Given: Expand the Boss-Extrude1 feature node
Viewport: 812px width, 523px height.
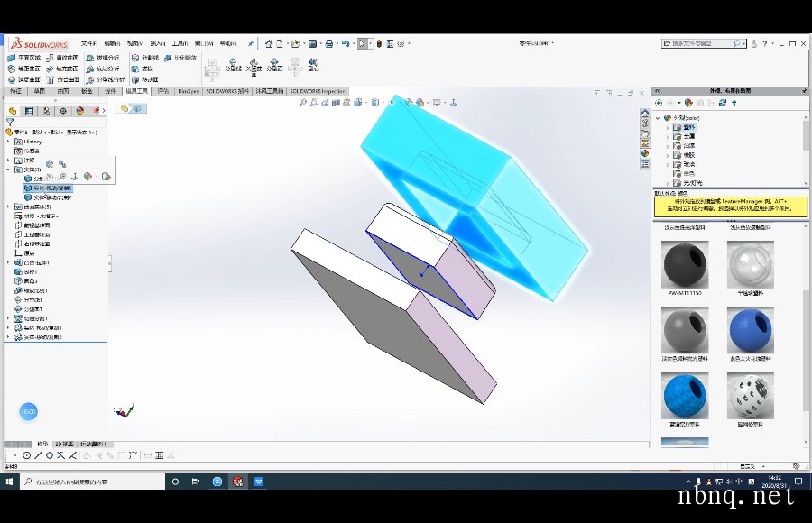Looking at the screenshot, I should pyautogui.click(x=8, y=262).
